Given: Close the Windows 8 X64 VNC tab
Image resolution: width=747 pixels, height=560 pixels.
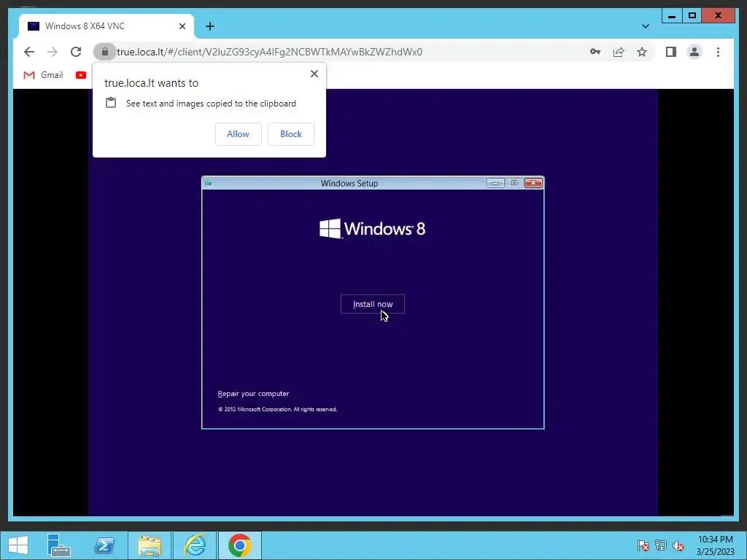Looking at the screenshot, I should coord(182,26).
